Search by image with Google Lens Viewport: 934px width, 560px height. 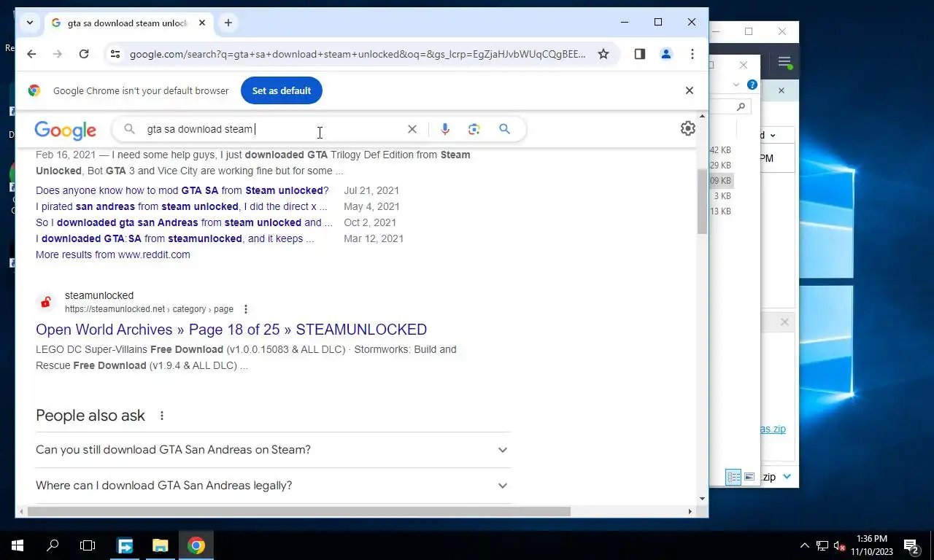click(474, 129)
